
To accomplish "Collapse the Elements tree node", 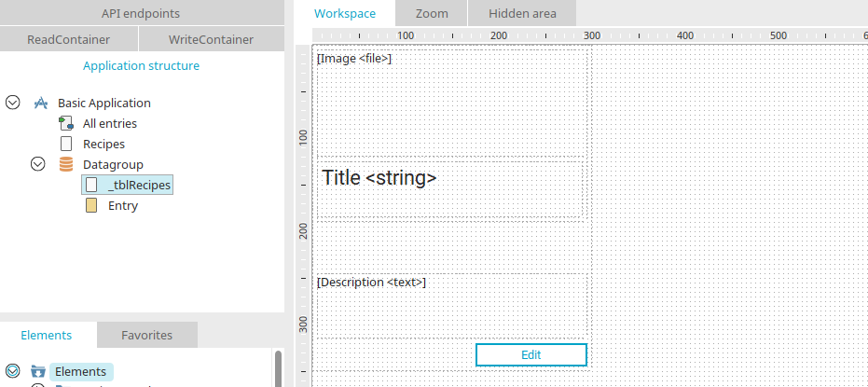I will (13, 371).
